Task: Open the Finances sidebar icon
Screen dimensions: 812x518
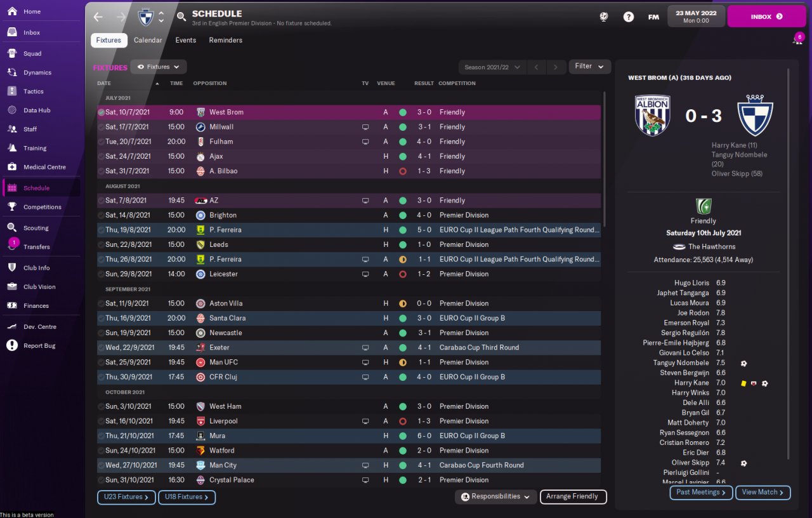Action: click(12, 305)
